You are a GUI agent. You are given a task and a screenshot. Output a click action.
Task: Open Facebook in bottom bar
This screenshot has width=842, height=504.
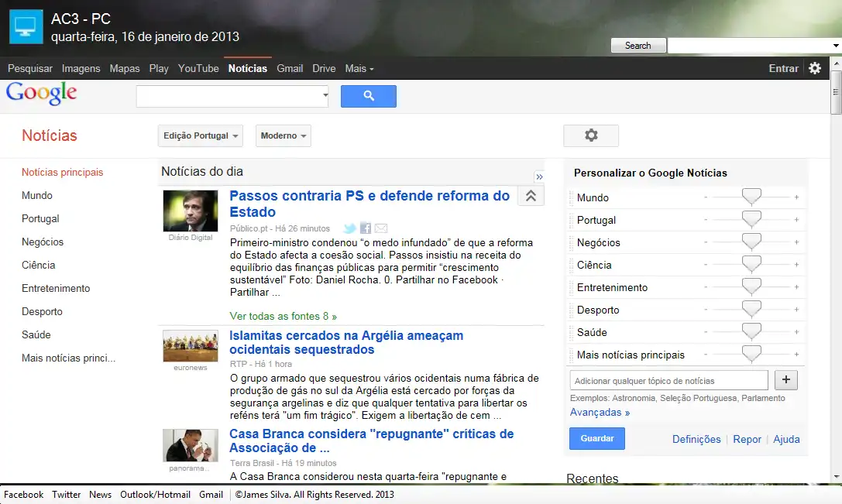click(24, 495)
